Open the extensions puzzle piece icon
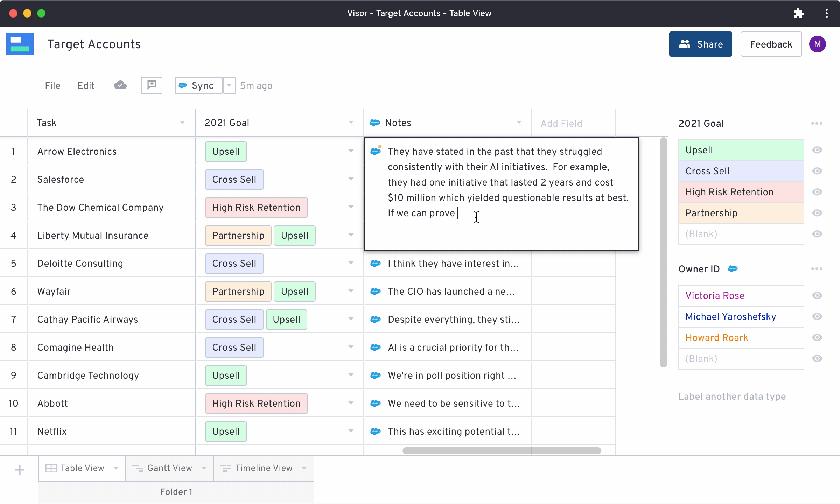The height and width of the screenshot is (504, 840). [798, 13]
